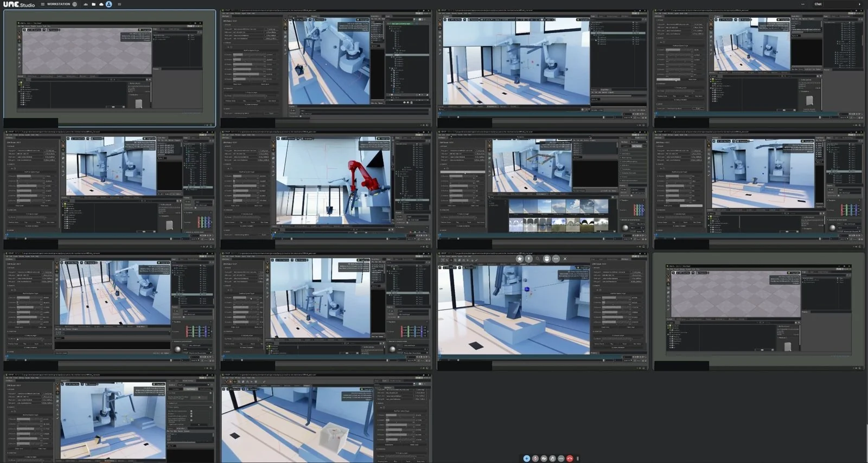This screenshot has width=868, height=463.
Task: Click the blue user avatar icon
Action: (x=108, y=4)
